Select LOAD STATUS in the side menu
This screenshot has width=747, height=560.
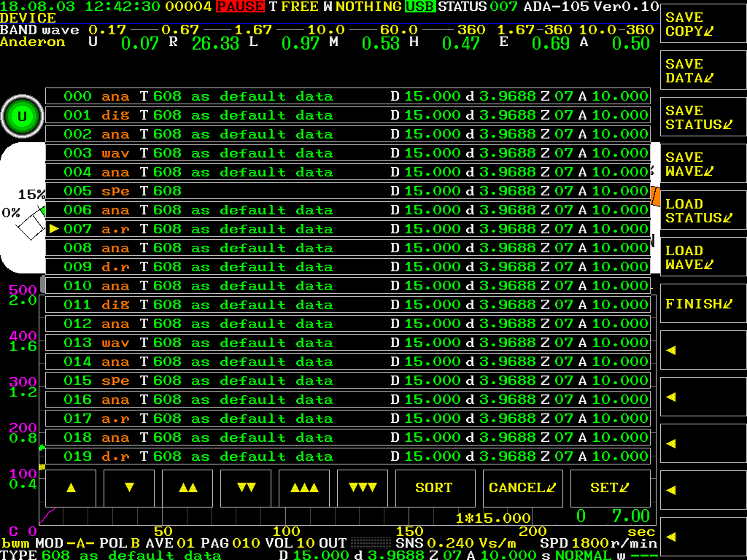pyautogui.click(x=703, y=211)
